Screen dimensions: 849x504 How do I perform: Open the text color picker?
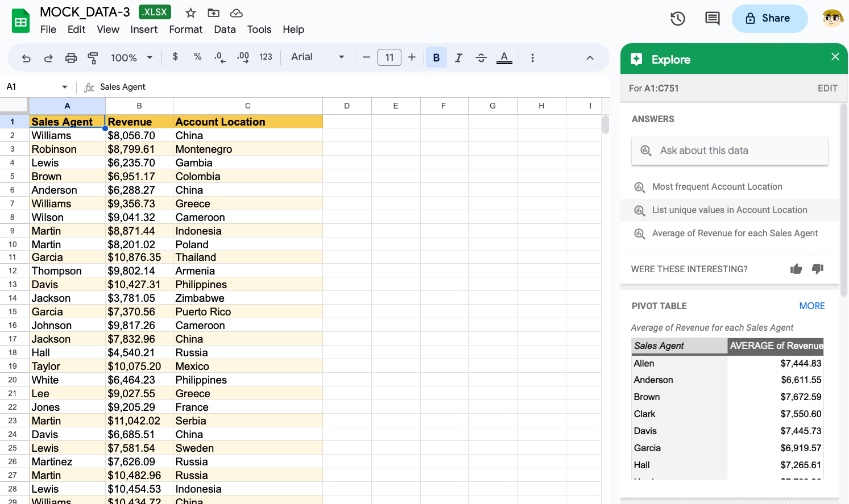tap(504, 57)
